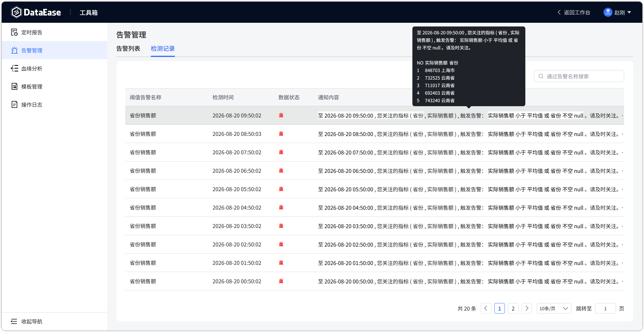Click the 跳转至 page number input

(x=605, y=308)
